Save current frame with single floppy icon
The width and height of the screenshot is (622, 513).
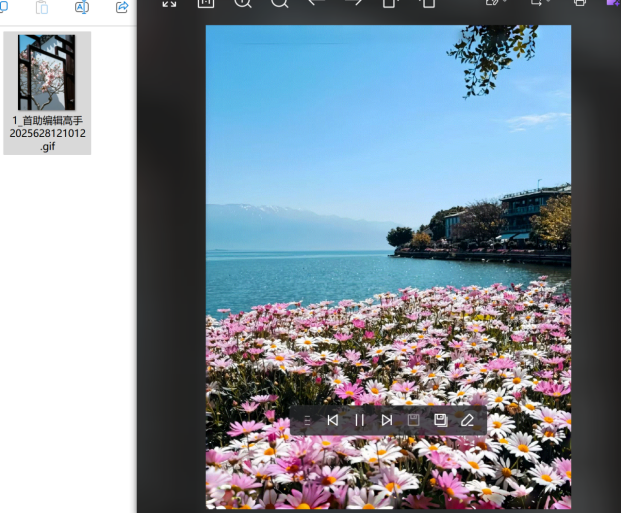[x=413, y=420]
